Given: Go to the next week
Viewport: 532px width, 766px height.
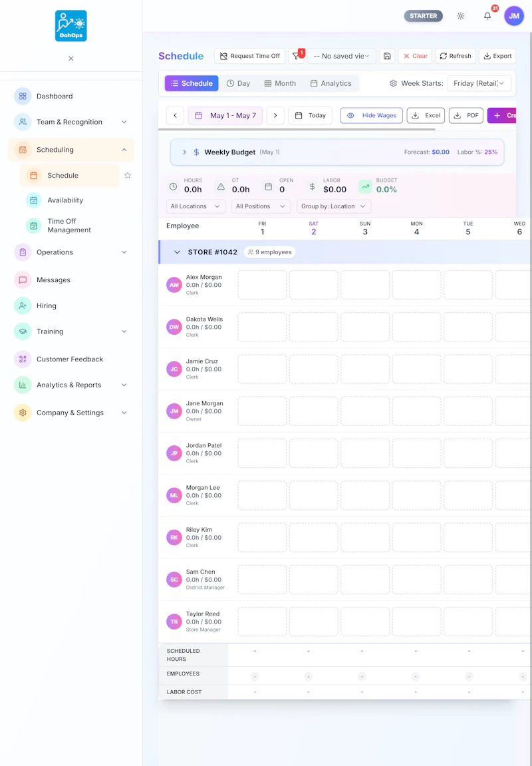Looking at the screenshot, I should click(x=275, y=116).
